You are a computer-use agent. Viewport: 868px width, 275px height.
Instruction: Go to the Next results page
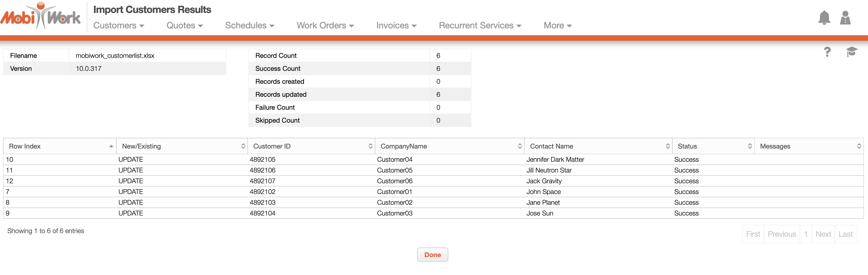pyautogui.click(x=823, y=234)
